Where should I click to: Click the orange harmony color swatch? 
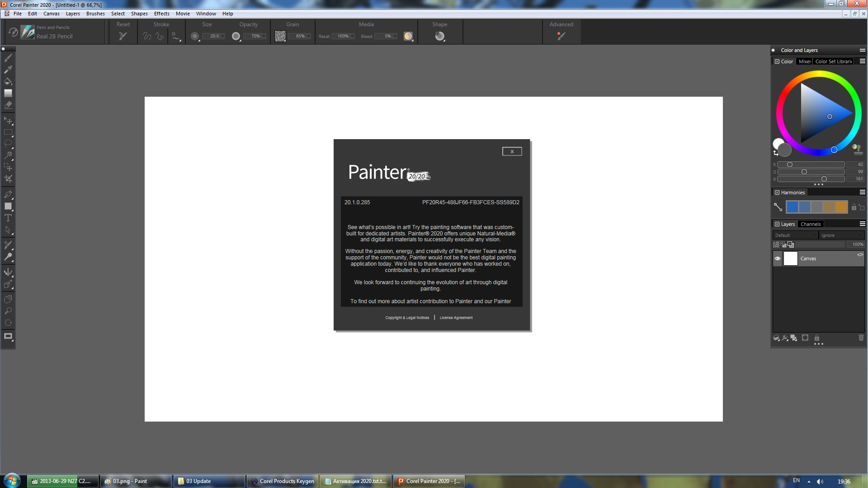[841, 207]
